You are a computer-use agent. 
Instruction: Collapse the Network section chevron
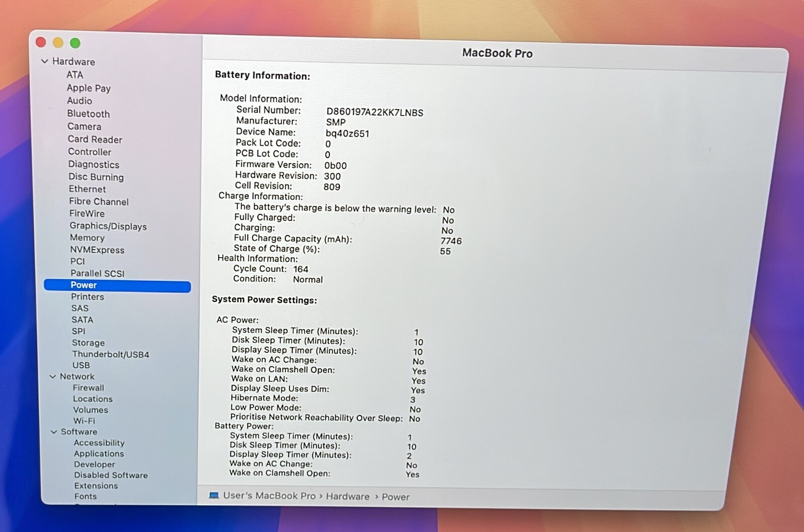click(53, 376)
